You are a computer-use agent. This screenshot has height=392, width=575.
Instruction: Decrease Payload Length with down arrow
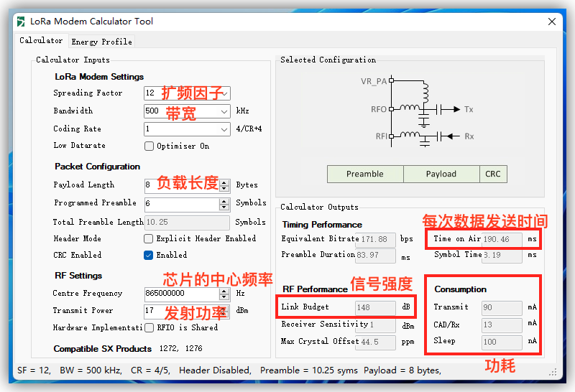[224, 188]
